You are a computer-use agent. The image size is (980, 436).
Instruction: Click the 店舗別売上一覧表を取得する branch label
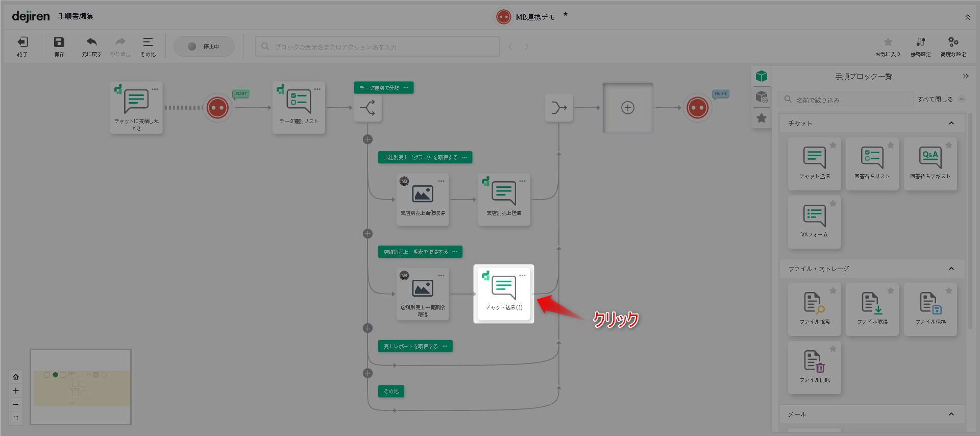pos(420,252)
